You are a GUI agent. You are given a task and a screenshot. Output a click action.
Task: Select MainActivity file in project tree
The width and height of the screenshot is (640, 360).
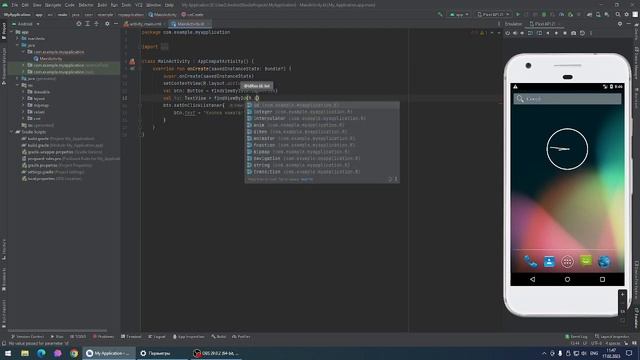coord(48,59)
